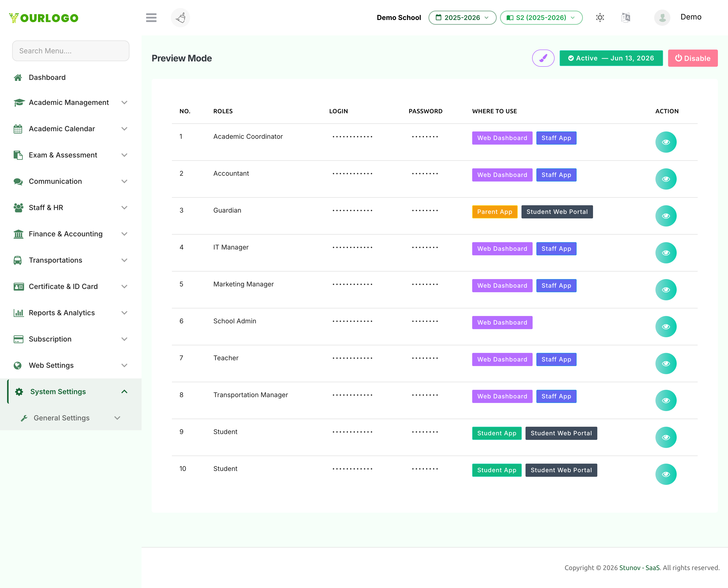Click the Parent App badge for Guardian
This screenshot has height=588, width=728.
click(x=495, y=212)
